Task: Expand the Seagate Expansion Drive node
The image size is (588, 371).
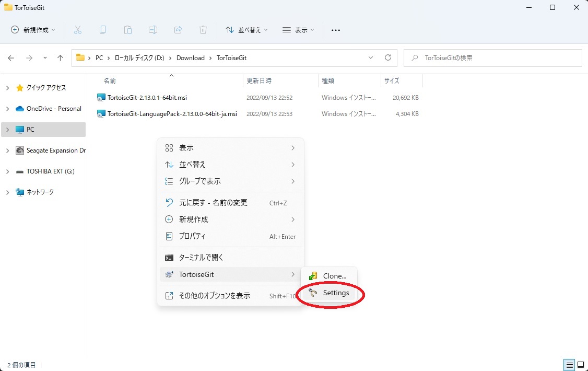Action: 7,150
